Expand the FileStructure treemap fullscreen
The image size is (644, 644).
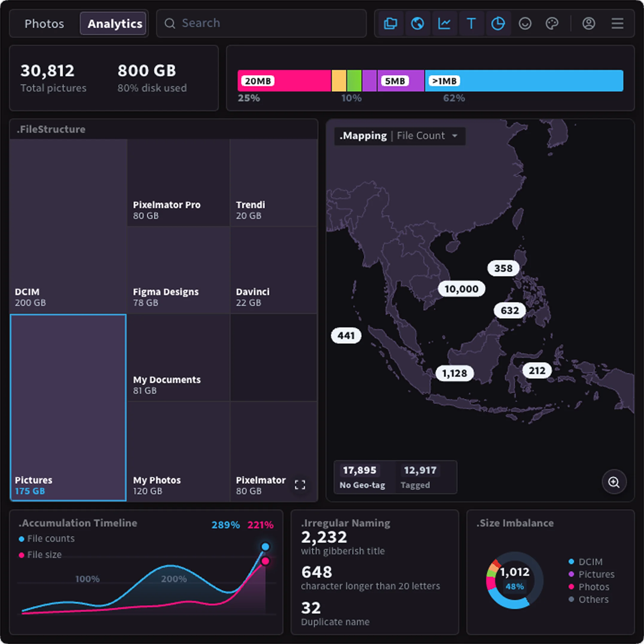tap(300, 485)
